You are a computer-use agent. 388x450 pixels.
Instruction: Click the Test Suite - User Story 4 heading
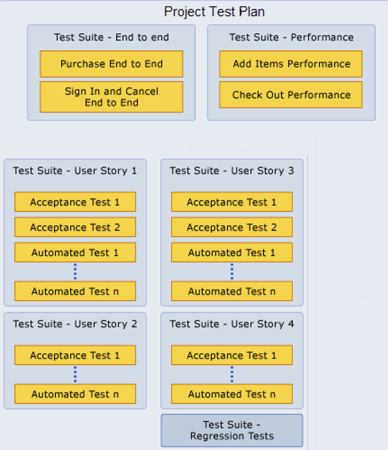click(x=232, y=324)
